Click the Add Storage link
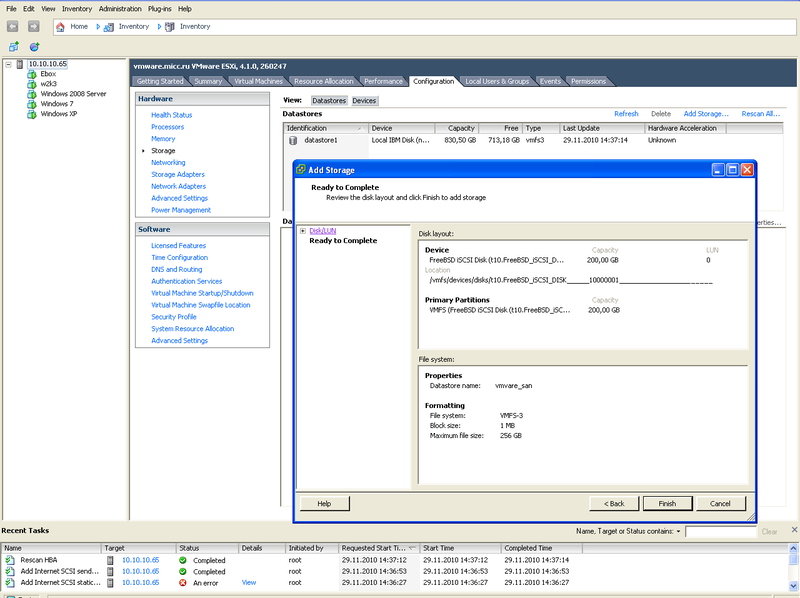This screenshot has height=598, width=800. 706,114
